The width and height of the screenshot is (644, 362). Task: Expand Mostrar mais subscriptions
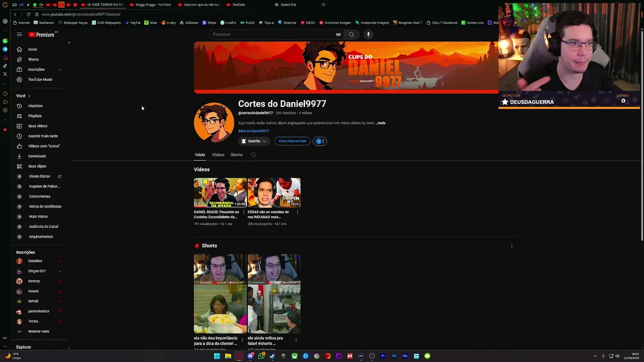pos(38,331)
